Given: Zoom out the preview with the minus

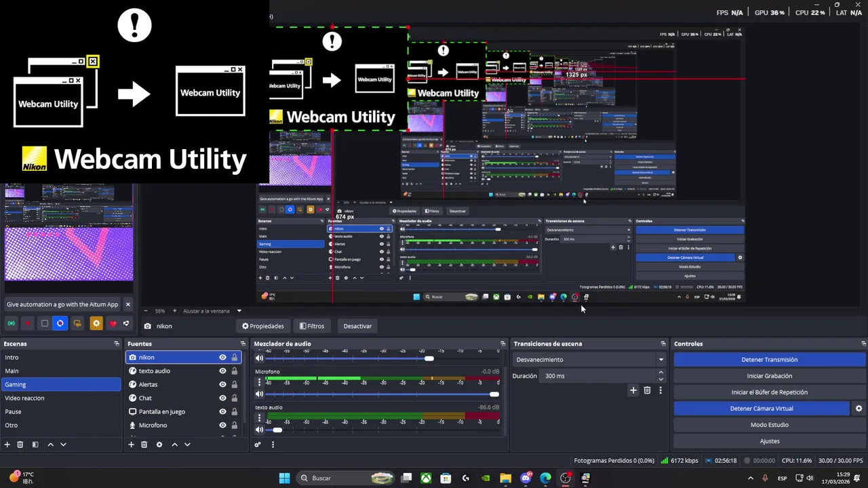Looking at the screenshot, I should 145,310.
